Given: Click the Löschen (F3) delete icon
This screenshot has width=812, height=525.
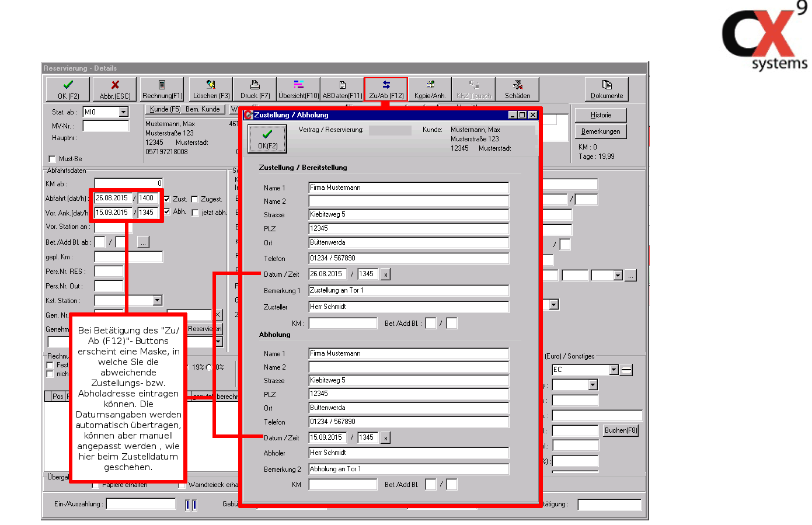Looking at the screenshot, I should (x=211, y=89).
